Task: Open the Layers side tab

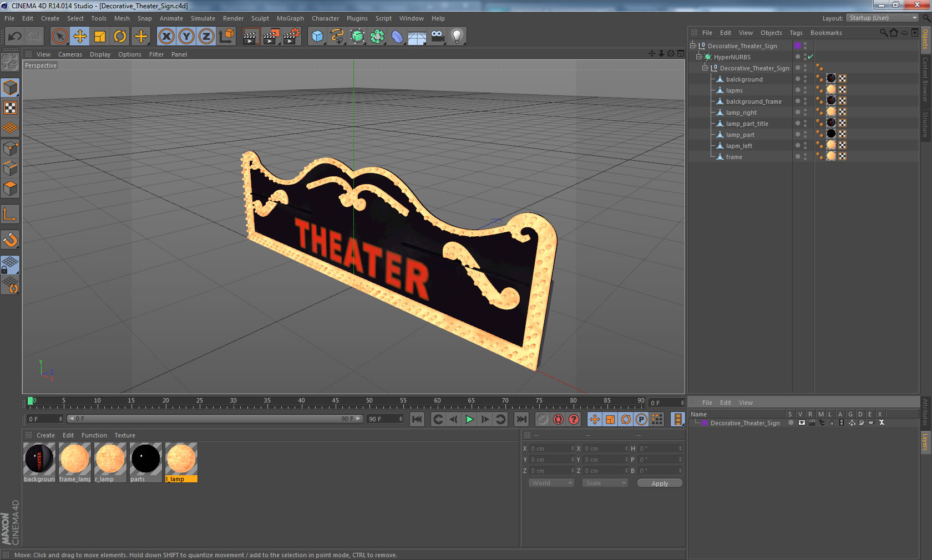Action: (925, 442)
